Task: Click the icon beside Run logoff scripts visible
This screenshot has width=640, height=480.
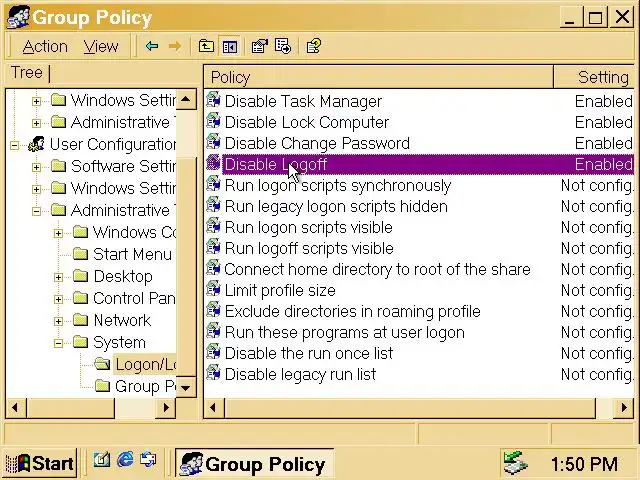Action: [x=213, y=247]
